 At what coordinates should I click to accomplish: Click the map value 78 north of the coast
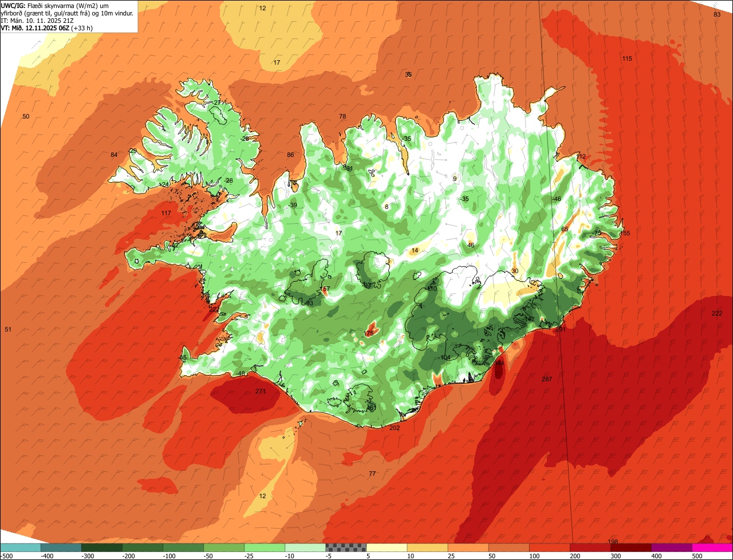342,117
